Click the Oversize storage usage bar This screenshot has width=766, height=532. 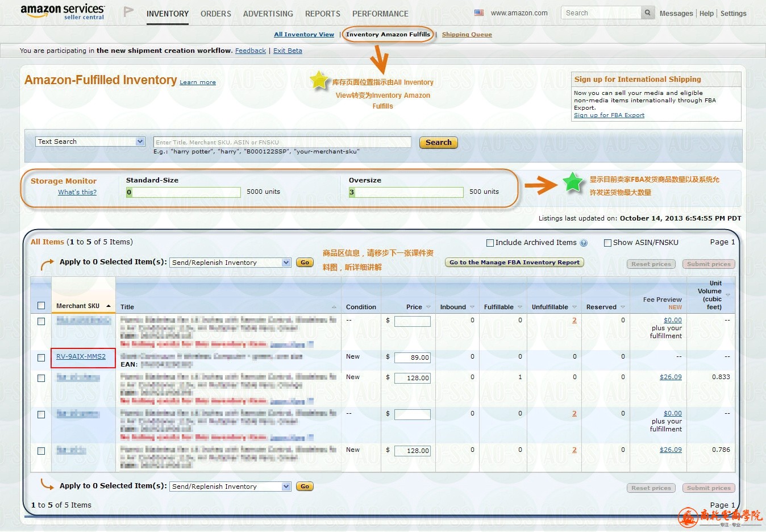(x=406, y=193)
